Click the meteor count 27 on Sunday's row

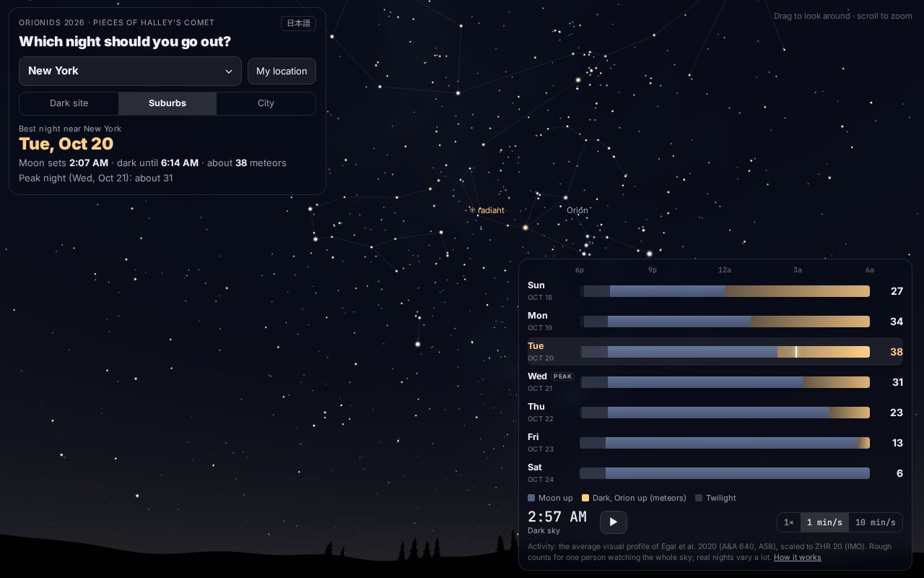tap(897, 291)
